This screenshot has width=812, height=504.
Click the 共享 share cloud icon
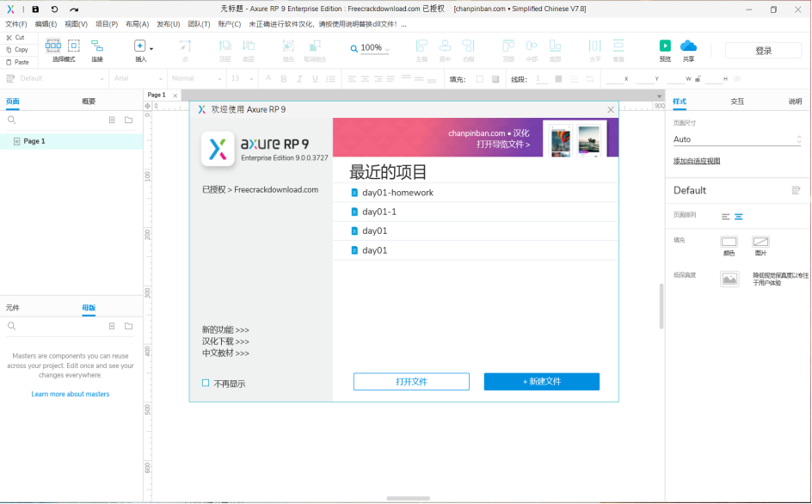pos(690,46)
